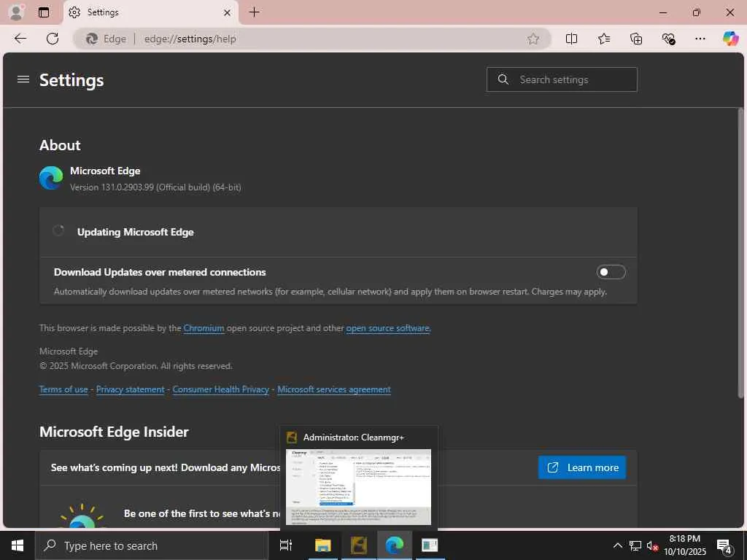
Task: Switch to Cleanmgr+ taskbar icon
Action: 359,545
